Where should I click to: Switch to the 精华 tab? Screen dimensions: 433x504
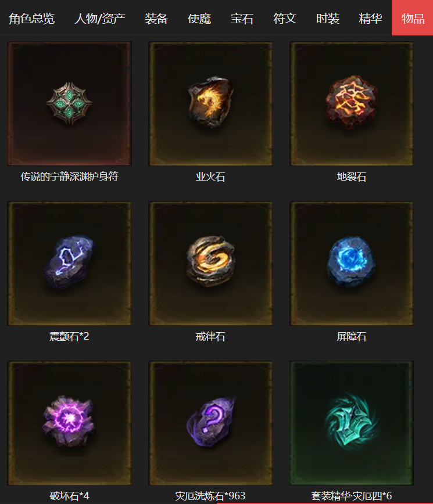(x=370, y=19)
